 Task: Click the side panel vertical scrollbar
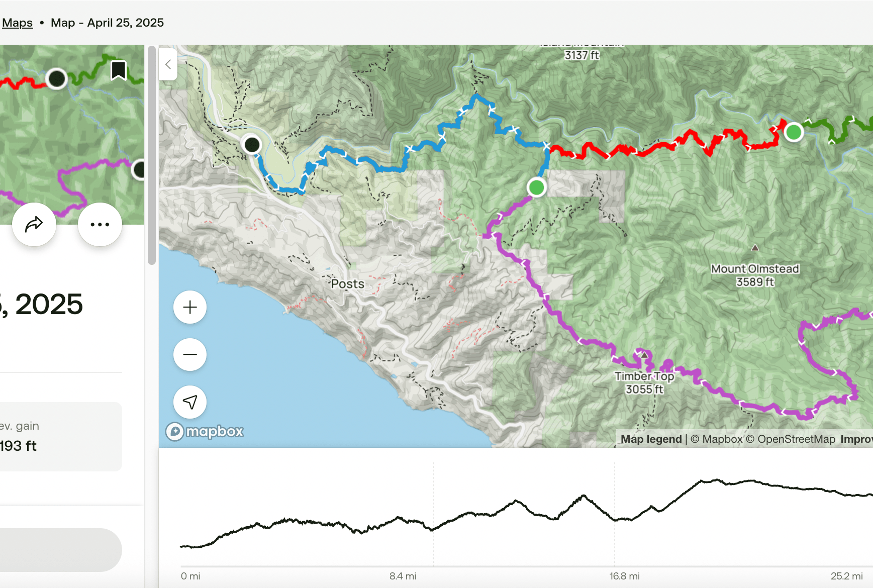[x=152, y=156]
